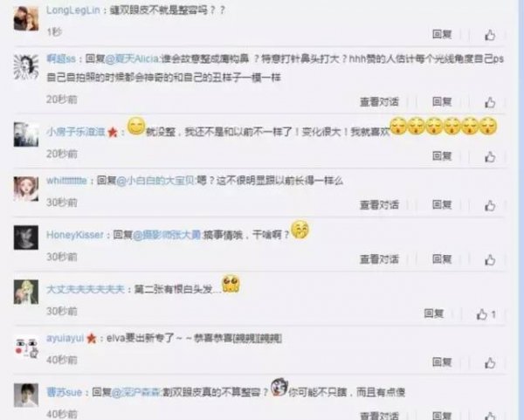Screen dimensions: 524x420
Task: Open 曹苏sue's profile name
Action: click(x=64, y=392)
